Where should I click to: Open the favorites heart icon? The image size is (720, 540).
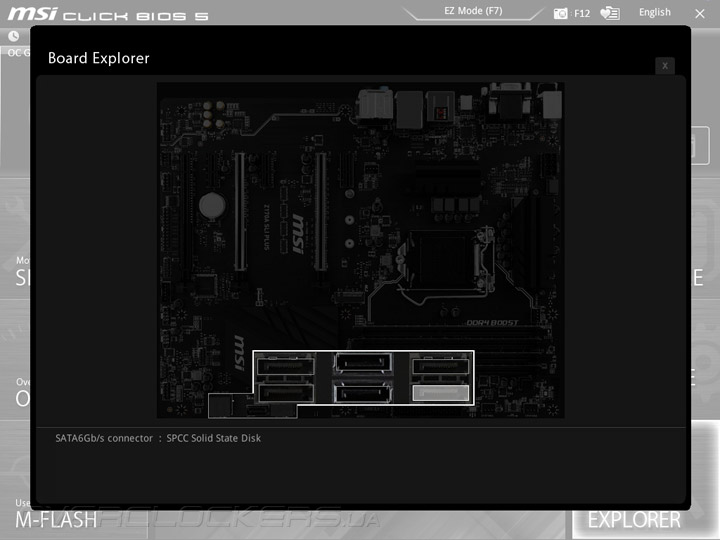pyautogui.click(x=610, y=13)
